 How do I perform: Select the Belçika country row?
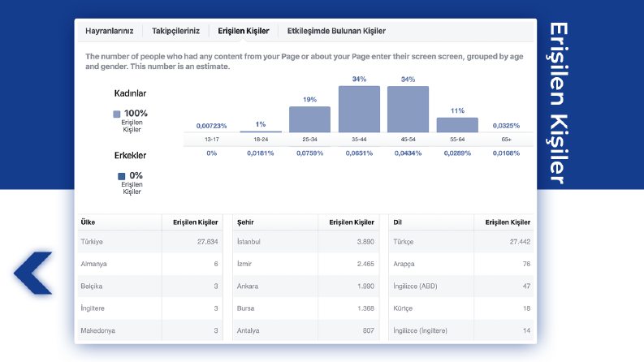pyautogui.click(x=150, y=286)
